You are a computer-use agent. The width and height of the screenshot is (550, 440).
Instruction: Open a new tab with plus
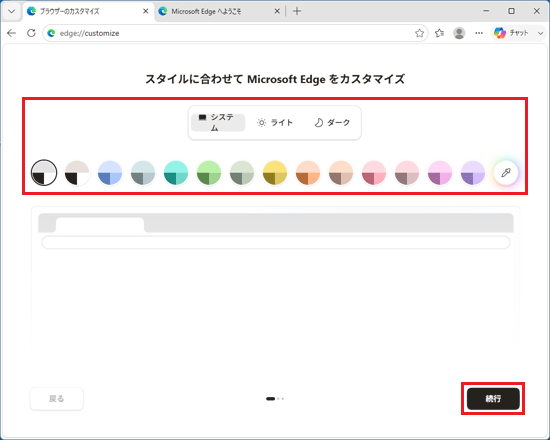coord(297,11)
